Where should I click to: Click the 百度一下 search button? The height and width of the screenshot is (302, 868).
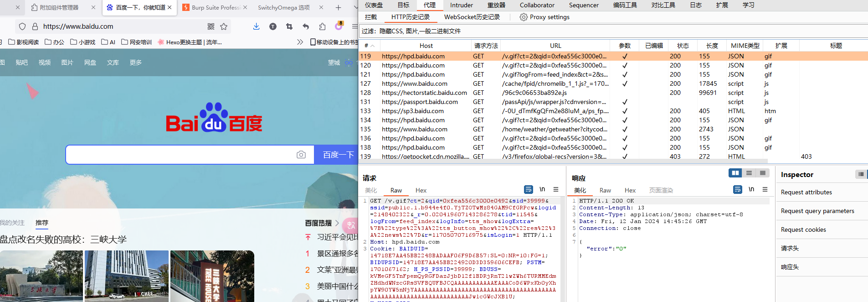(337, 155)
